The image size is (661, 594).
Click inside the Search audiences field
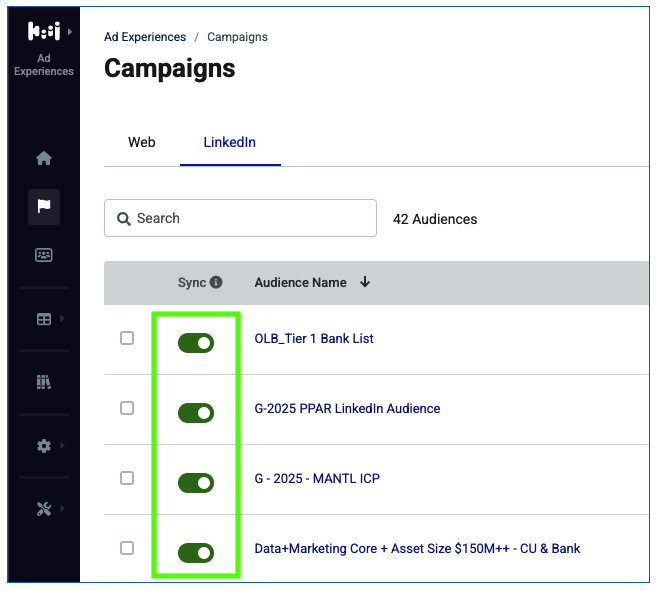click(240, 218)
